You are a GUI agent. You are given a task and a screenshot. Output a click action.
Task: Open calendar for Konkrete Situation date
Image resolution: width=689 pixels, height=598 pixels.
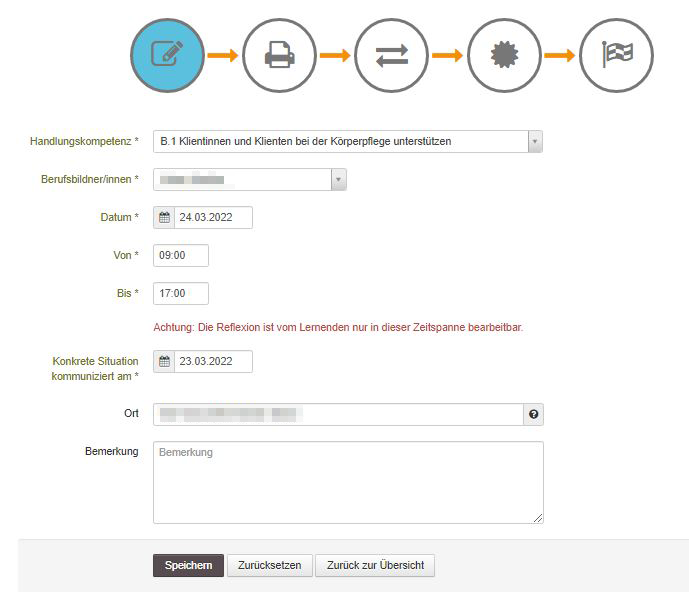(165, 362)
